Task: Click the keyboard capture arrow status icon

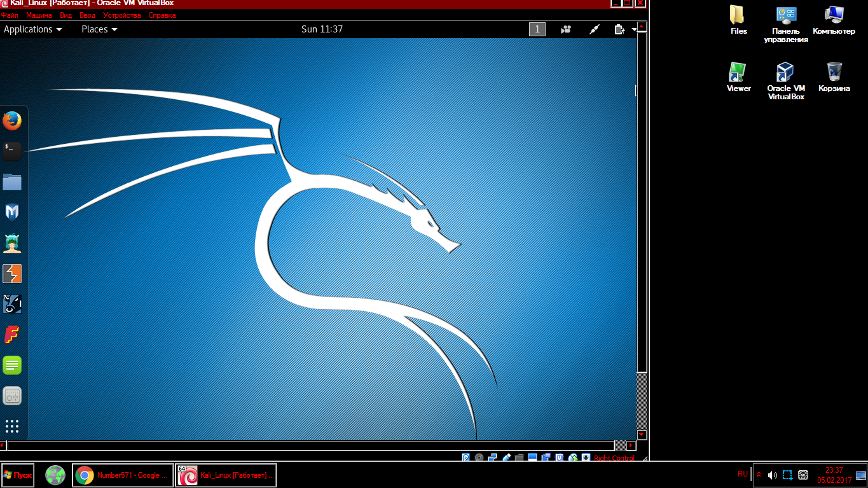Action: click(586, 457)
